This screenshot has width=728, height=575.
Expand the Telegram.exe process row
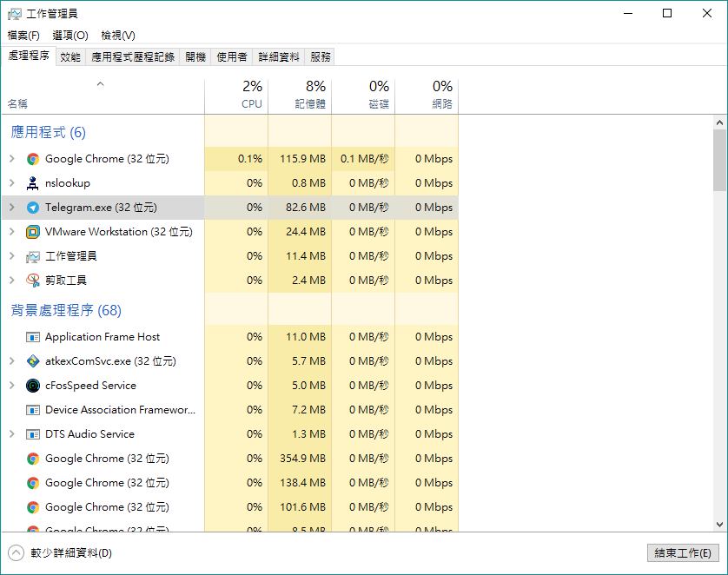pos(12,208)
